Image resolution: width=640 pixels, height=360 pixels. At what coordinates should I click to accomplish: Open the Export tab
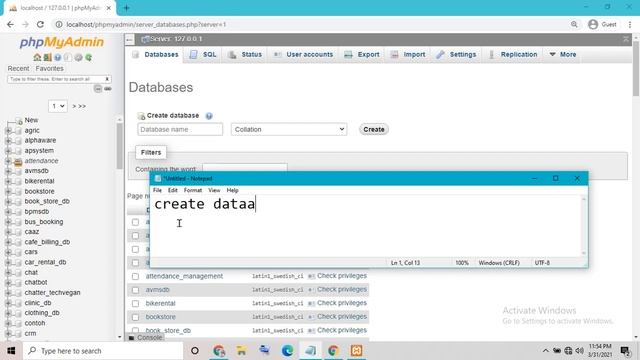point(362,54)
